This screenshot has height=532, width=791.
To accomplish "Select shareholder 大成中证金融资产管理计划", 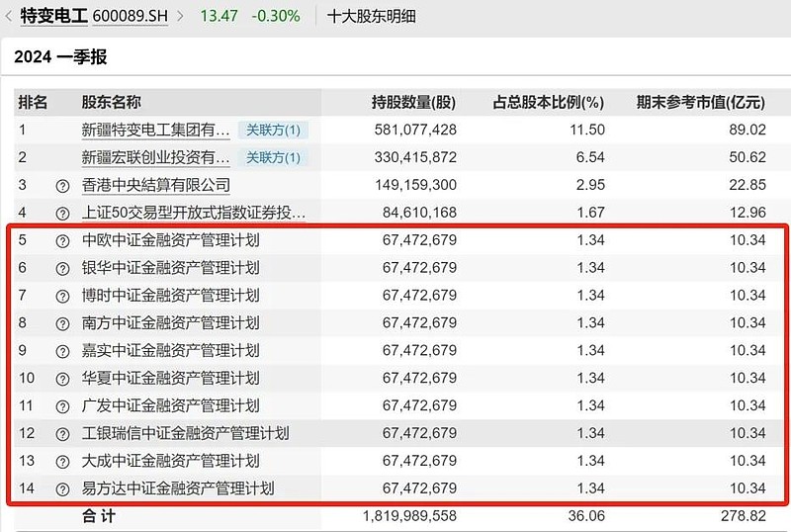I will (170, 461).
